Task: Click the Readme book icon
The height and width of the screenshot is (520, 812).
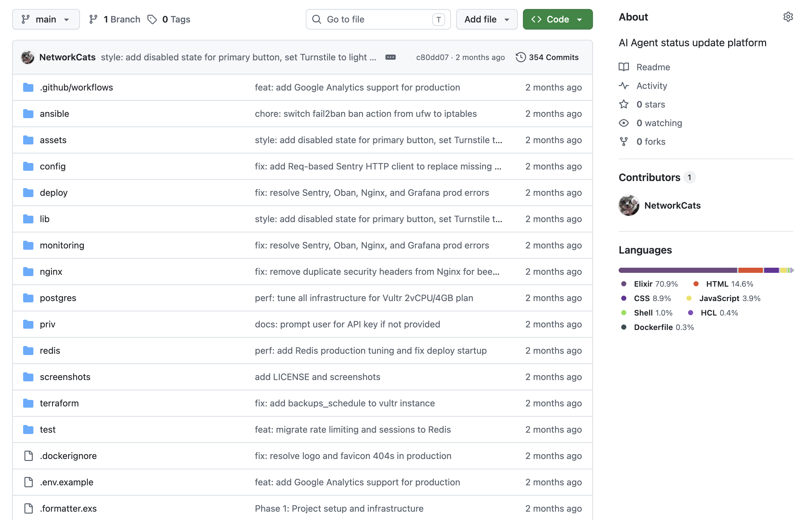Action: [x=624, y=67]
